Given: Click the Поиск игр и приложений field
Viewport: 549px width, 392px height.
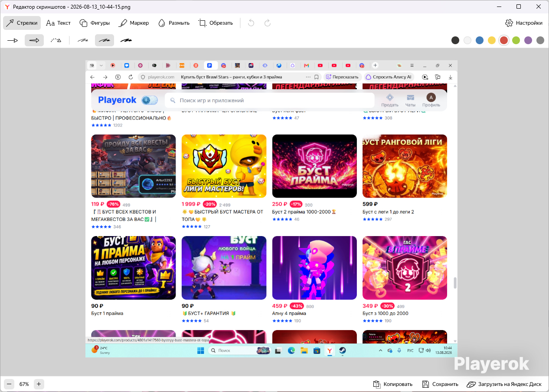Looking at the screenshot, I should point(270,100).
